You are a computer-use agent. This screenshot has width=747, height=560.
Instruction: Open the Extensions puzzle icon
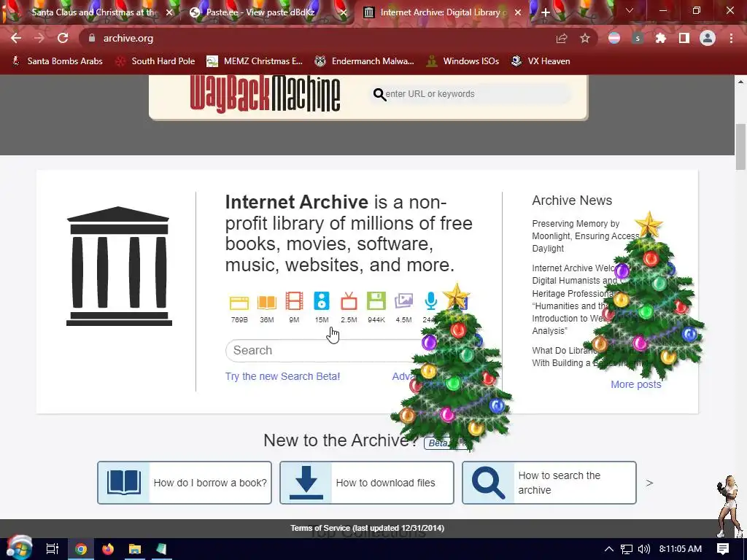[661, 38]
